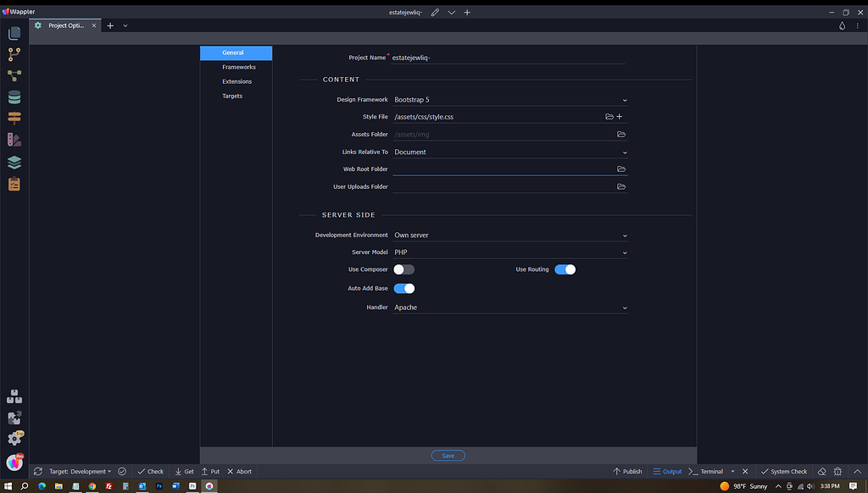Disable the Use Routing toggle
The width and height of the screenshot is (868, 493).
pyautogui.click(x=565, y=269)
